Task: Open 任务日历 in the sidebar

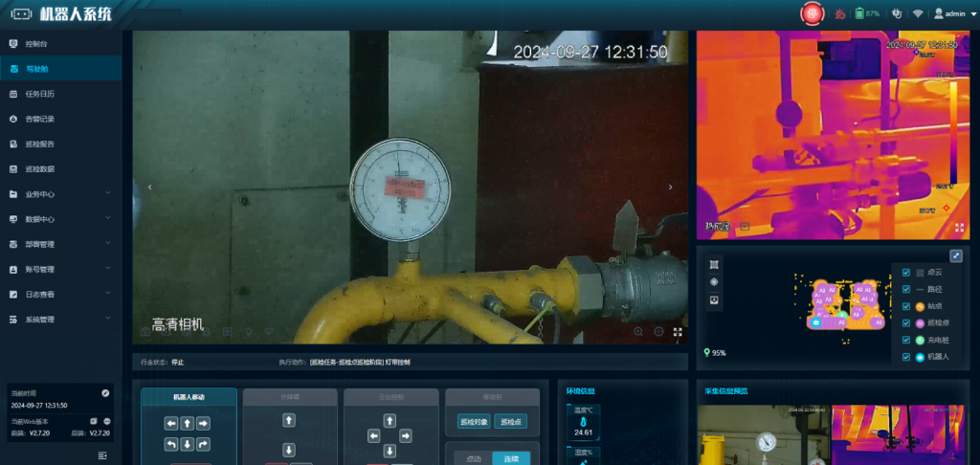Action: tap(40, 94)
